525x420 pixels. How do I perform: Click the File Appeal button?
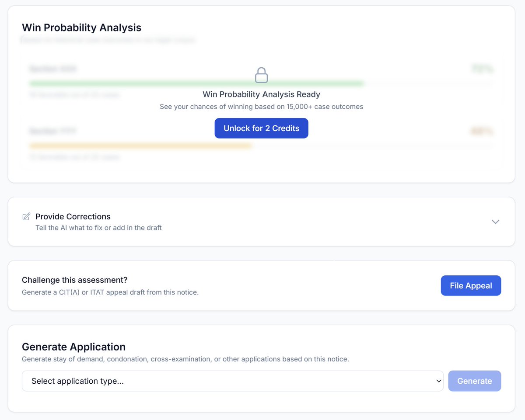click(471, 285)
